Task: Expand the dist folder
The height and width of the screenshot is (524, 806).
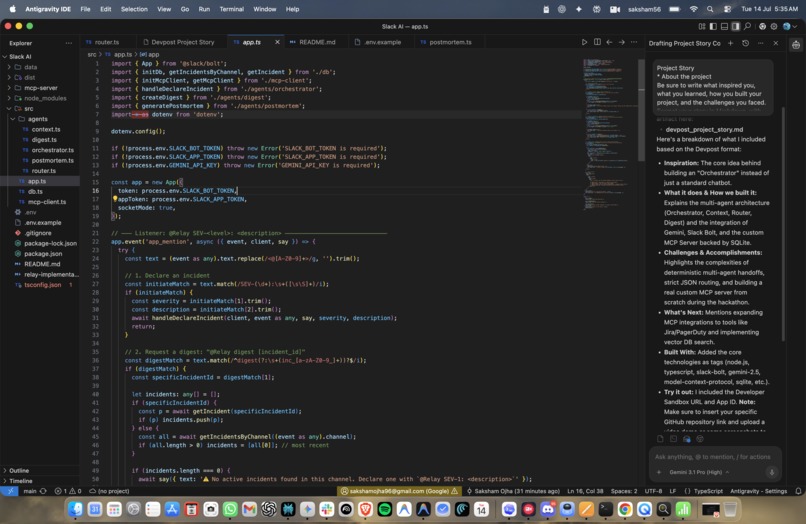Action: 29,77
